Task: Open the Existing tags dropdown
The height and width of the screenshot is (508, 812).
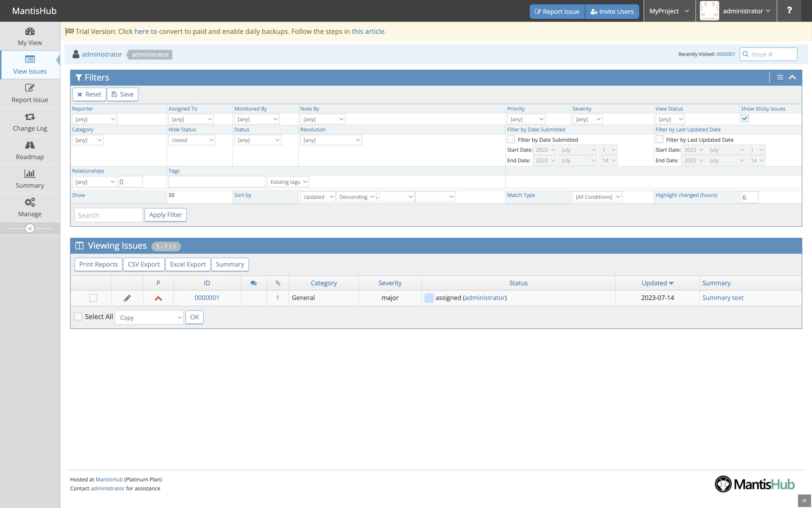Action: coord(288,182)
